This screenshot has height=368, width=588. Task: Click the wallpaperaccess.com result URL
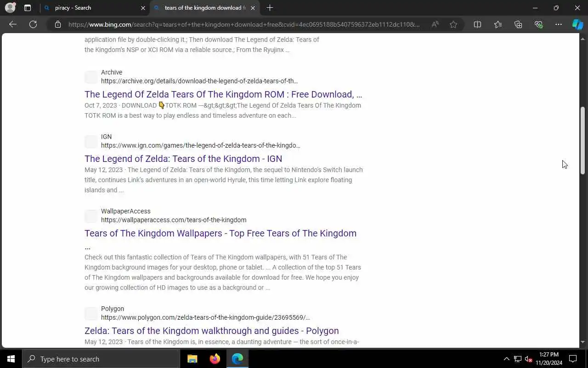(174, 220)
